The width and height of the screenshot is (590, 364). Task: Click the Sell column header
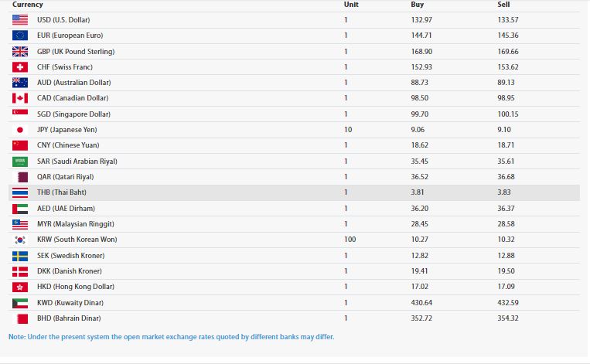click(503, 5)
